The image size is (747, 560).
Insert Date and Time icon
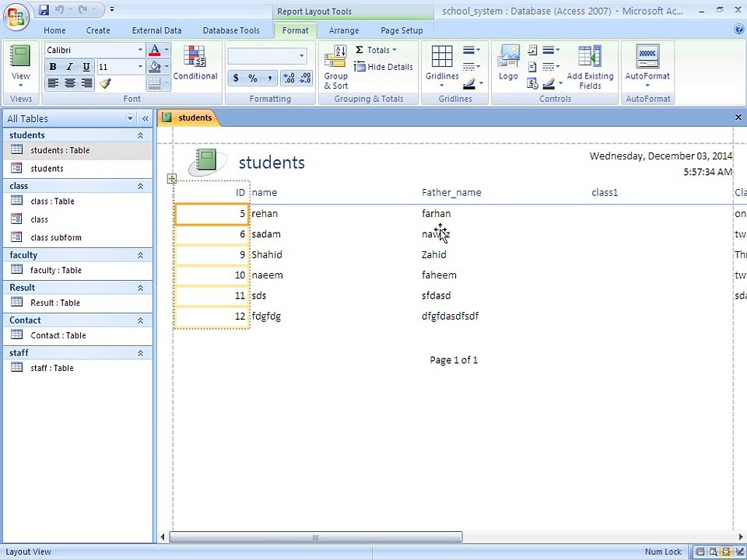(x=532, y=84)
